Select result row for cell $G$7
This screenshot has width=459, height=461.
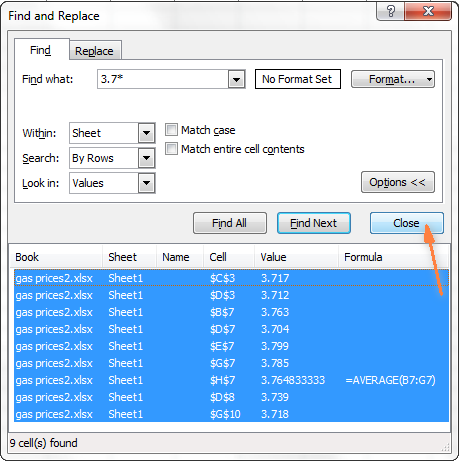click(x=231, y=363)
